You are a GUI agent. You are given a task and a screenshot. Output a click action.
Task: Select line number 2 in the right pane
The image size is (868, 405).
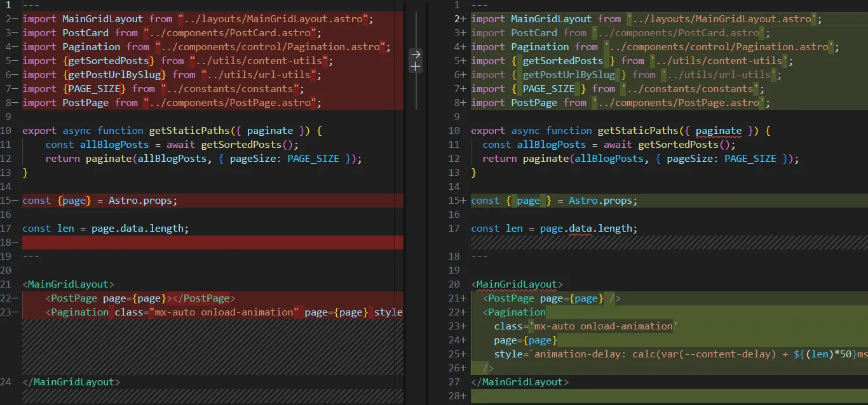[456, 19]
